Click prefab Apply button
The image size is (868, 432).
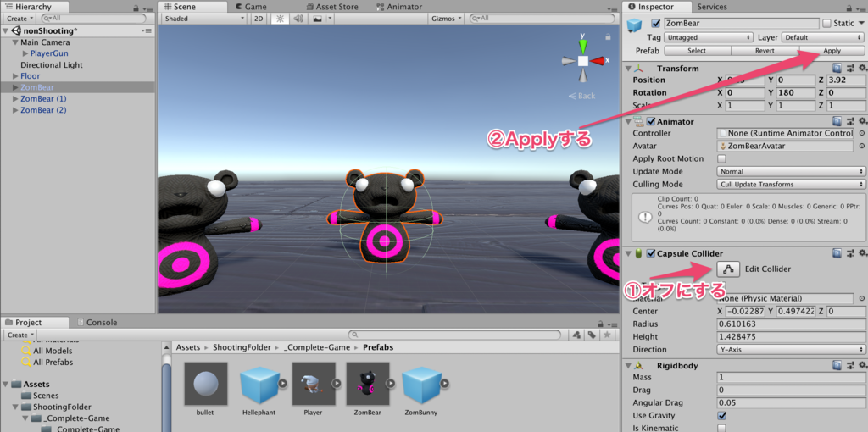832,50
